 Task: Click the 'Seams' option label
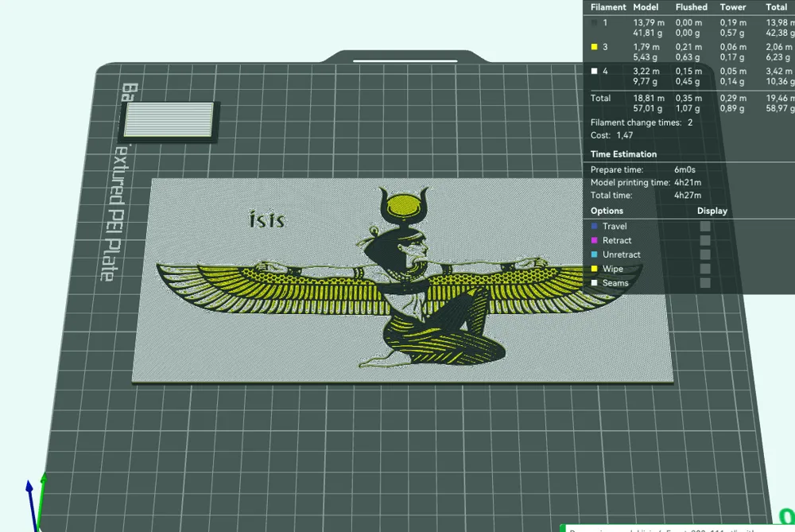[x=615, y=283]
